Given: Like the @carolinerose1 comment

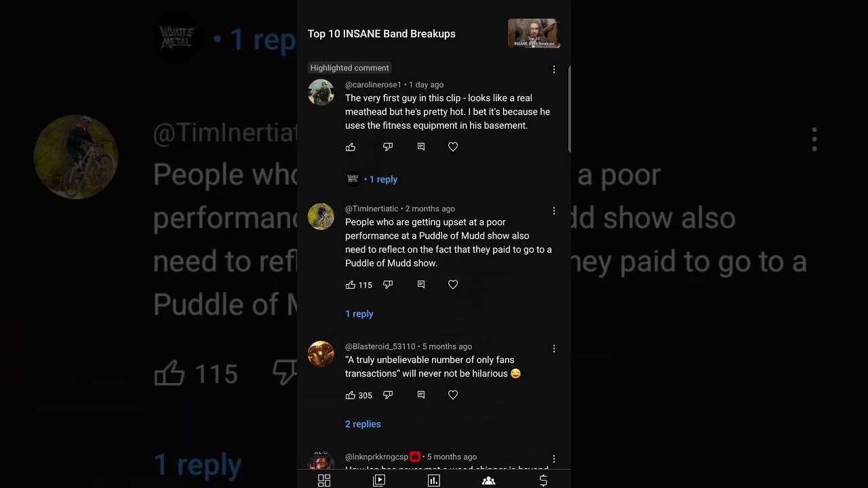Looking at the screenshot, I should (351, 147).
